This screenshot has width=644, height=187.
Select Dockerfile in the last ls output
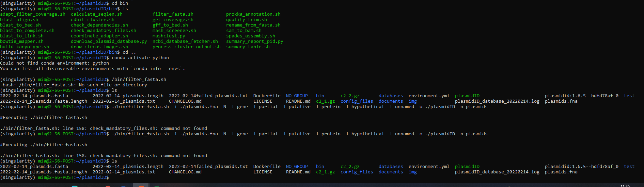pyautogui.click(x=267, y=167)
